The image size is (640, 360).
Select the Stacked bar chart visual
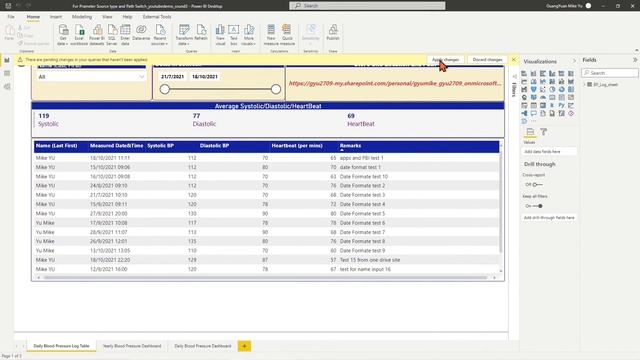(524, 73)
